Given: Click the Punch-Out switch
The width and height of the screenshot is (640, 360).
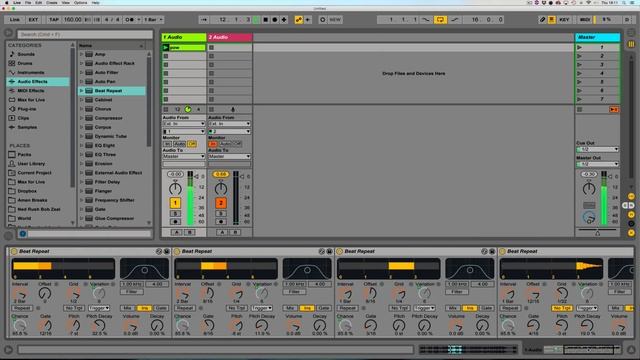Looking at the screenshot, I should [x=454, y=20].
